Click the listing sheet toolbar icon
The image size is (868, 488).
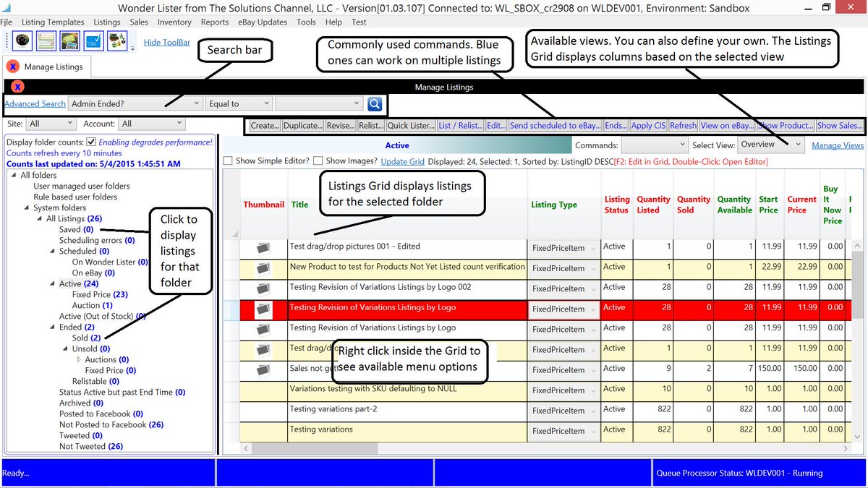point(46,42)
